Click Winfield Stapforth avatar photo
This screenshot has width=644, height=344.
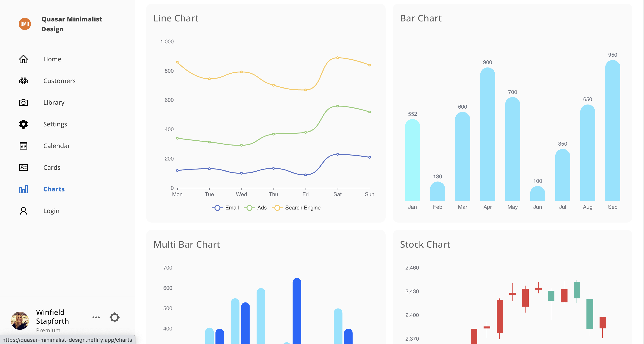tap(20, 321)
